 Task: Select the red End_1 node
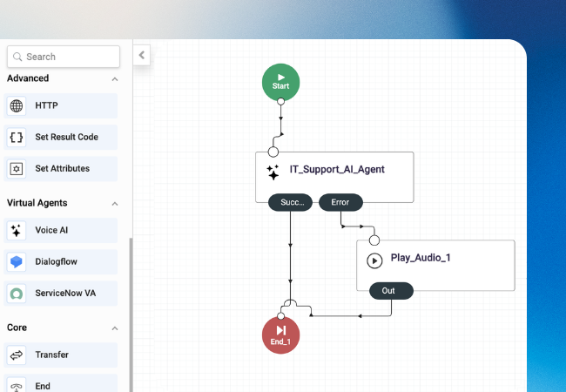pyautogui.click(x=281, y=335)
